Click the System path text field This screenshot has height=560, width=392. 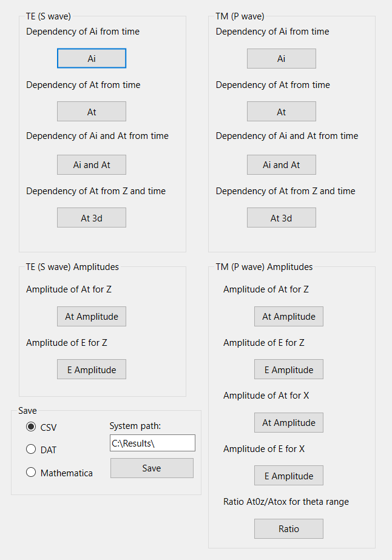152,443
